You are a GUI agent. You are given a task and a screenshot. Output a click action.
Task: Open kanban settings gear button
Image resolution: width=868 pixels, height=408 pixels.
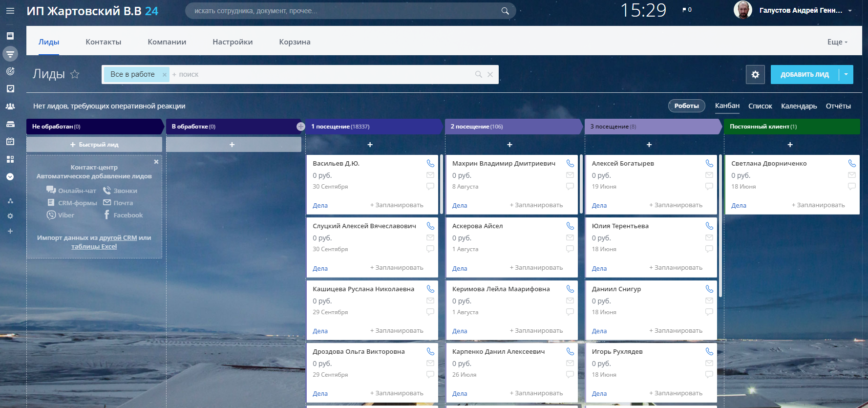click(755, 74)
